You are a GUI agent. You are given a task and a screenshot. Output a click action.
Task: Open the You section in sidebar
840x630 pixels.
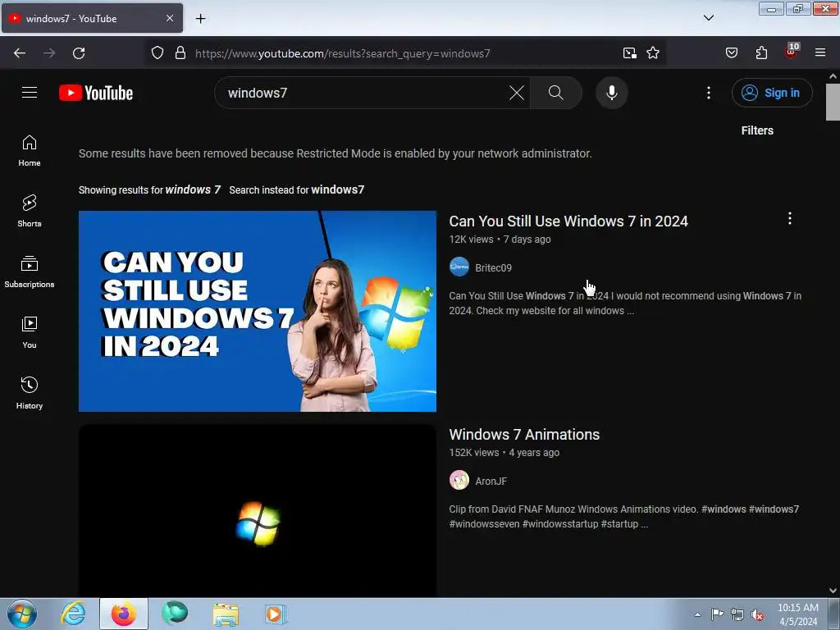[x=30, y=333]
